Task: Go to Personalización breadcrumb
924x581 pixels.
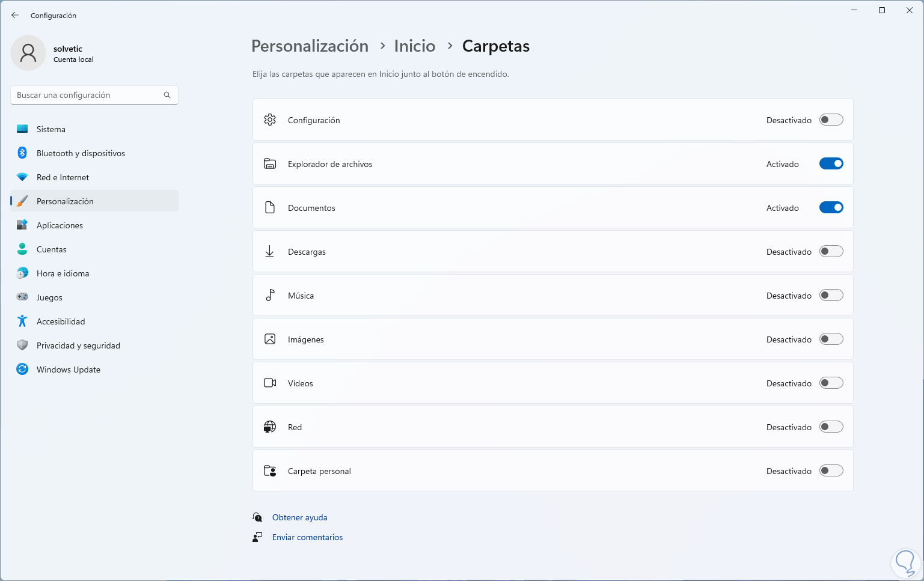Action: (310, 46)
